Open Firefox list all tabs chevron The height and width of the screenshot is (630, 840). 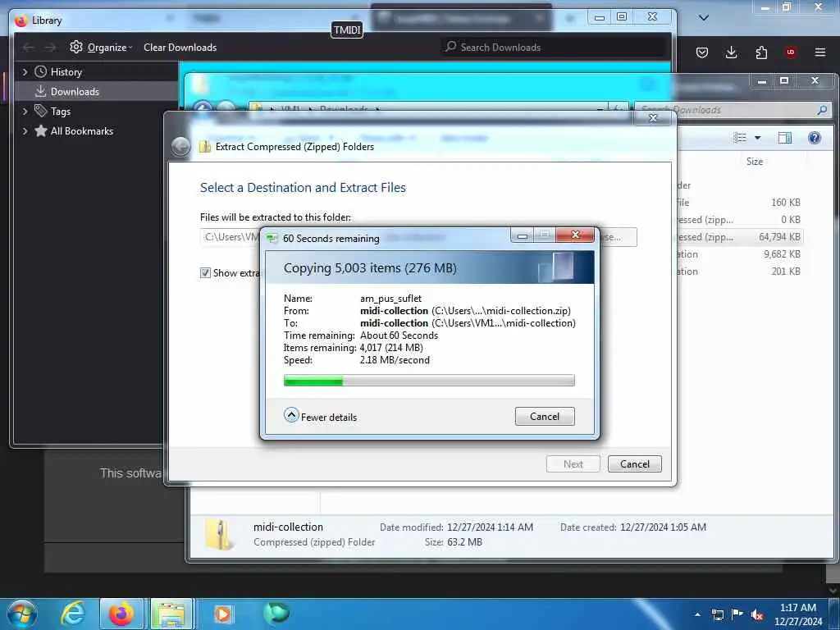tap(704, 18)
